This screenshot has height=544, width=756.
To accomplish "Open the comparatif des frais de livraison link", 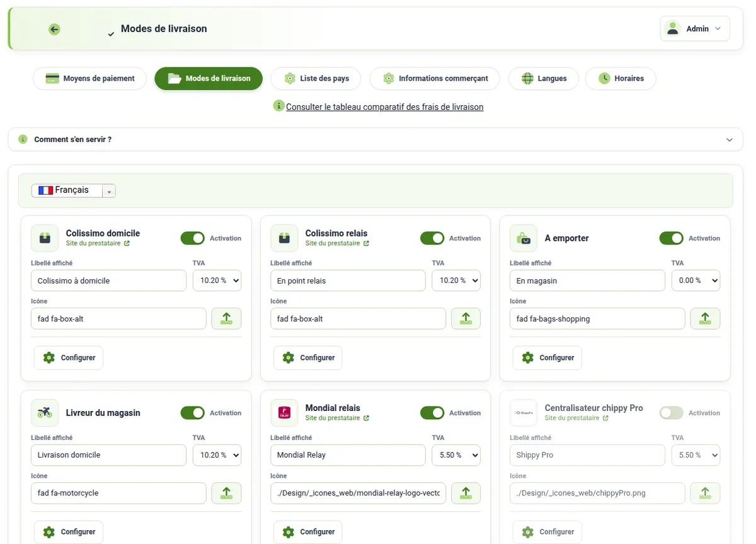I will [385, 107].
